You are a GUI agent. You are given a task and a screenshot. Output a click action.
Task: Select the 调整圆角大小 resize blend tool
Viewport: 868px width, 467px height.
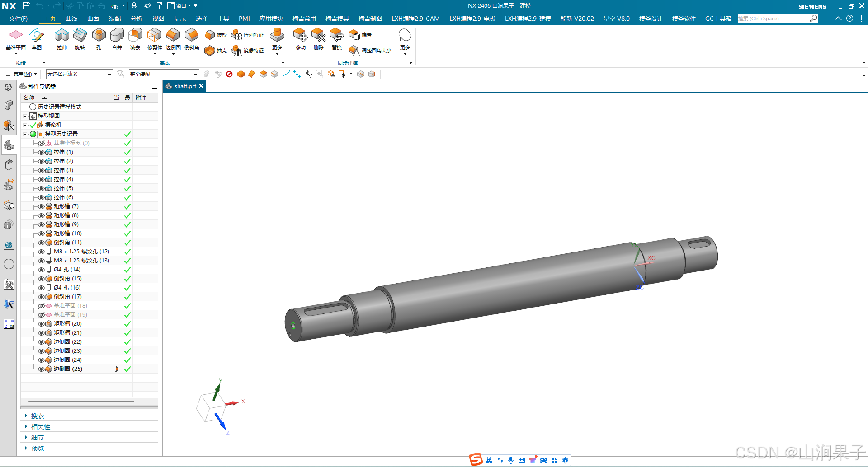370,51
